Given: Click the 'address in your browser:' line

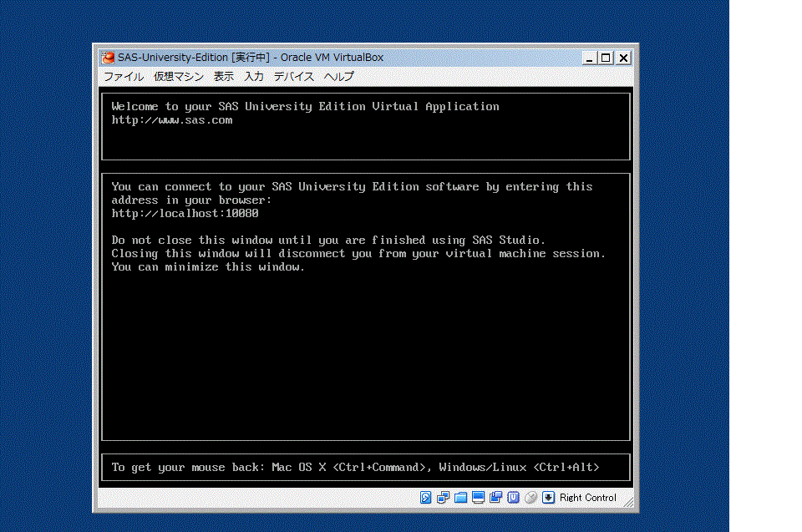Looking at the screenshot, I should tap(192, 200).
